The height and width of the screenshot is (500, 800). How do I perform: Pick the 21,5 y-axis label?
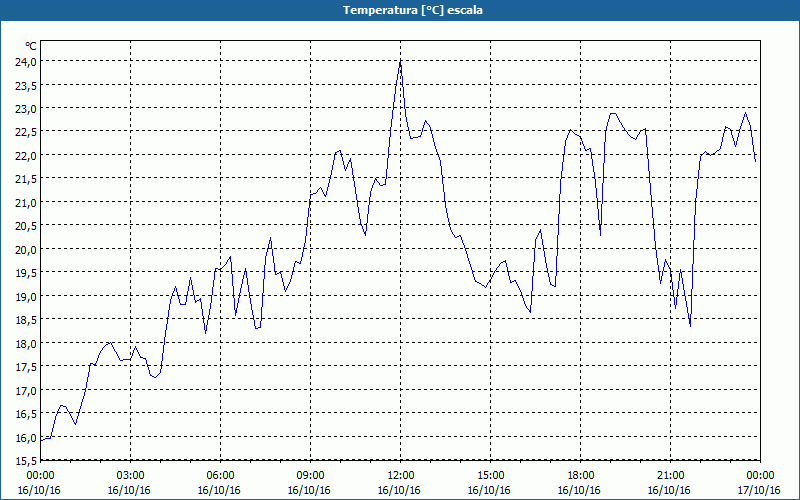pos(26,179)
